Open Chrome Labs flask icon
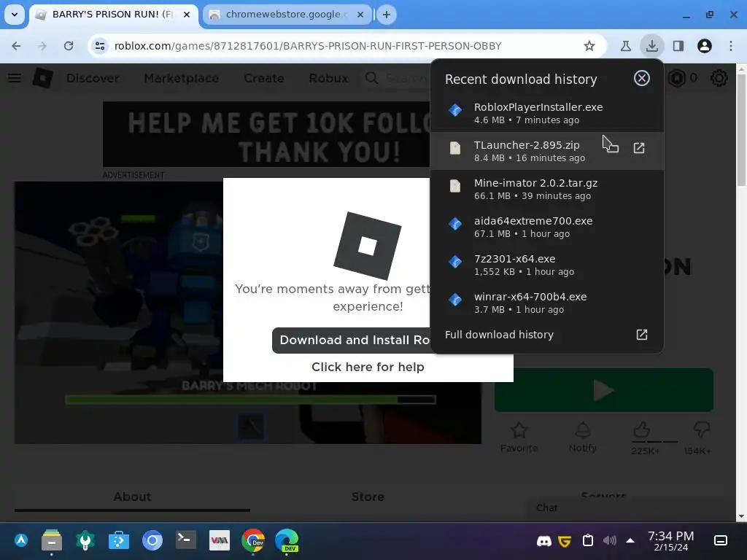The height and width of the screenshot is (560, 747). coord(625,46)
